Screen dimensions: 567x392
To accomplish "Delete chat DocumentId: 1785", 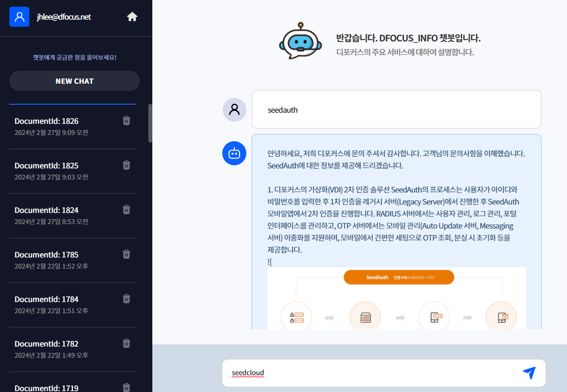I will [126, 254].
